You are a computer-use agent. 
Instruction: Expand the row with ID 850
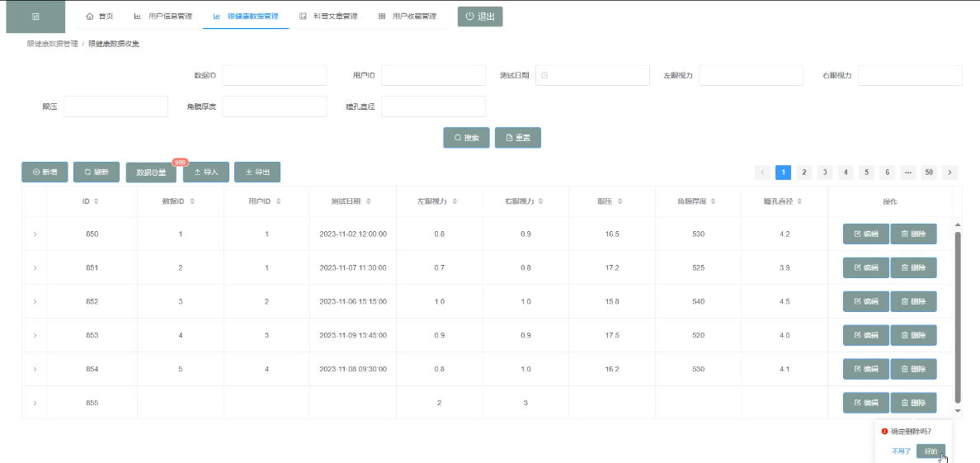click(x=35, y=234)
